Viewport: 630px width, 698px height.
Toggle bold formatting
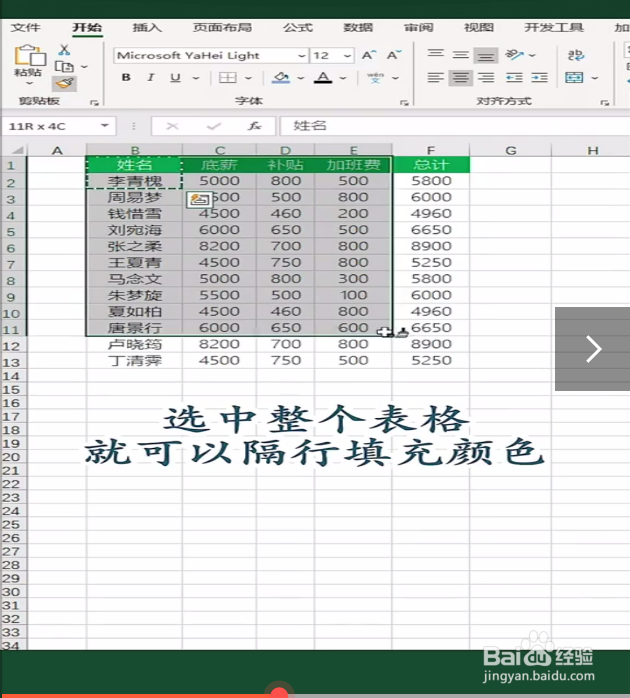[126, 78]
